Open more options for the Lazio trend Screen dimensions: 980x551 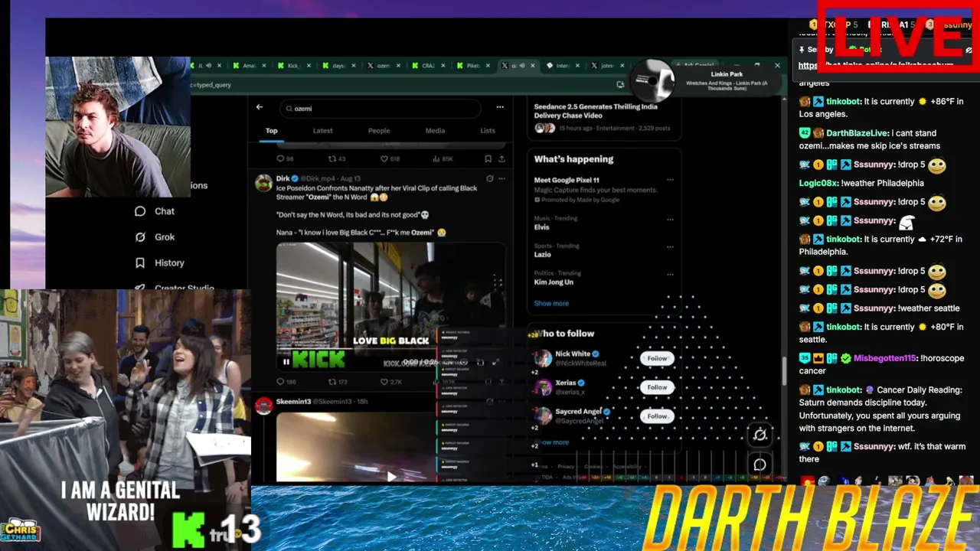670,247
